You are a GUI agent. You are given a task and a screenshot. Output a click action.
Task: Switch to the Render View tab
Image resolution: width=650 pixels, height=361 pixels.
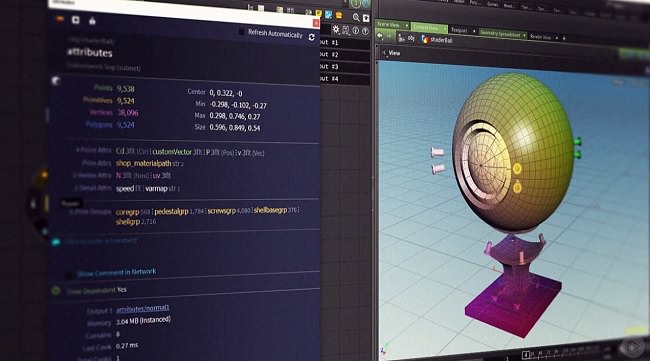pos(541,37)
